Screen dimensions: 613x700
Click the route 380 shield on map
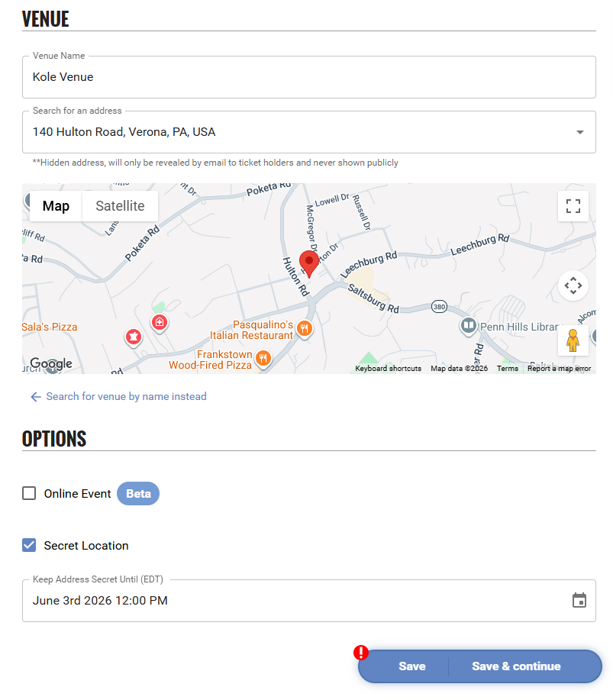(439, 307)
